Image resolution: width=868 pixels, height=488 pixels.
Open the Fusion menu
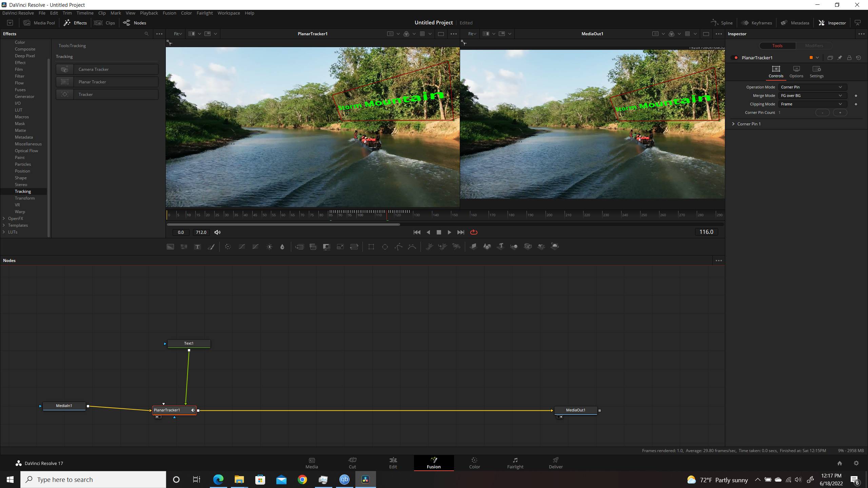[169, 13]
